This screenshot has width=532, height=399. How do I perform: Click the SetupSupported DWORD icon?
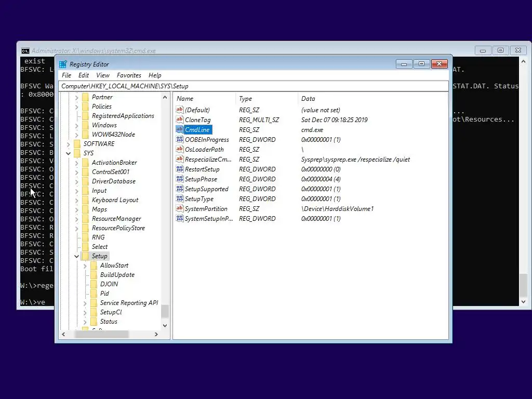click(x=179, y=188)
